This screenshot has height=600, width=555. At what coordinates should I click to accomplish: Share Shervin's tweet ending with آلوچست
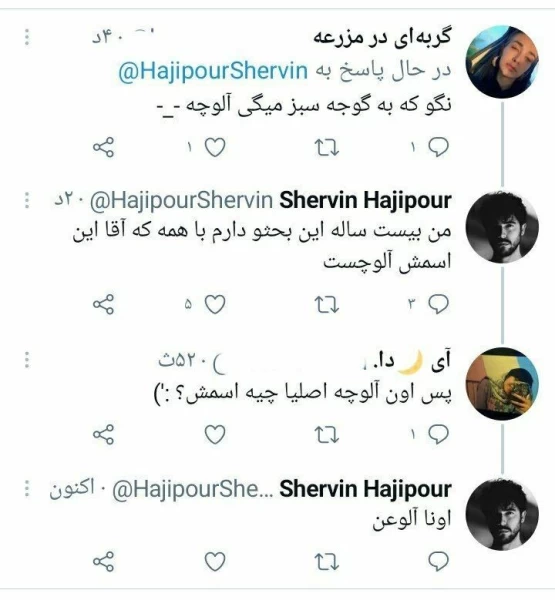coord(103,305)
